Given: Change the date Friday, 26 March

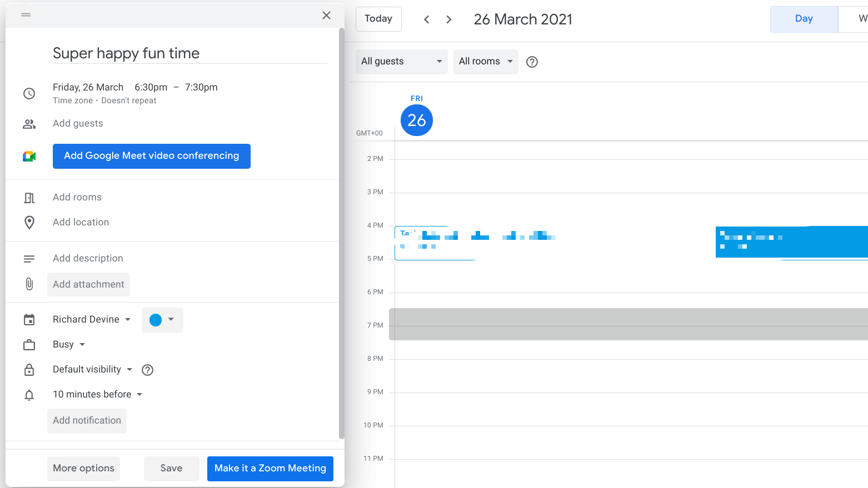Looking at the screenshot, I should (x=88, y=87).
